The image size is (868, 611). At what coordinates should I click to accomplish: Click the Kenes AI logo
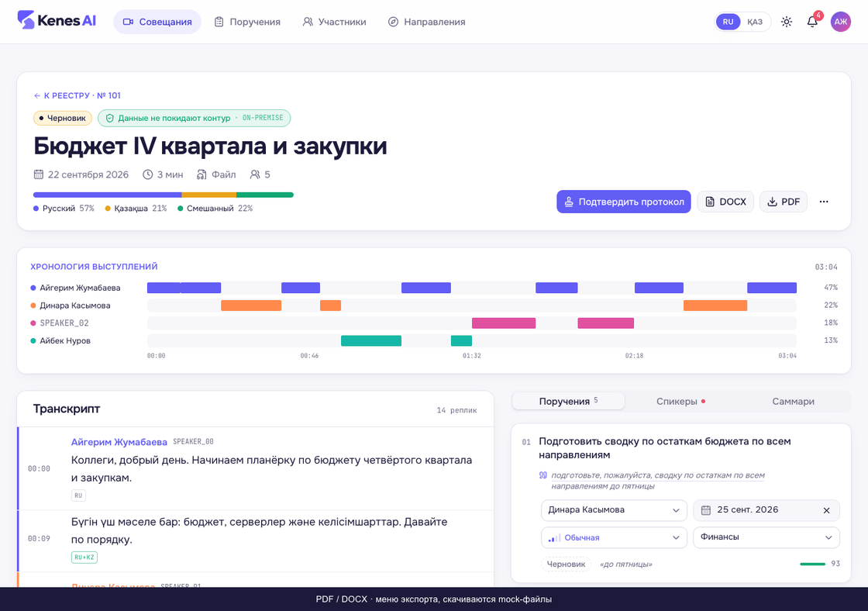(57, 21)
